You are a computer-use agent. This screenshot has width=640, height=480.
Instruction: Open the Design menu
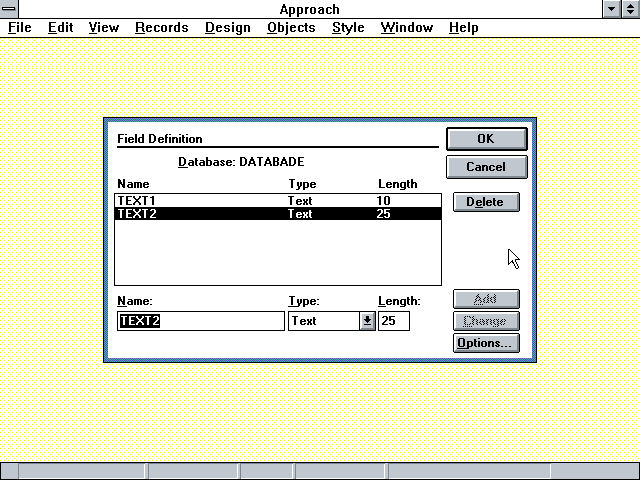tap(228, 27)
